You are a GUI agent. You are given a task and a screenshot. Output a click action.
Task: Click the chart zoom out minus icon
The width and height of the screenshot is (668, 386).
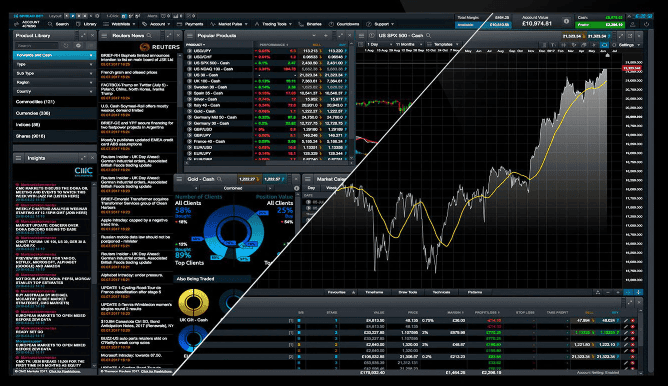click(608, 292)
